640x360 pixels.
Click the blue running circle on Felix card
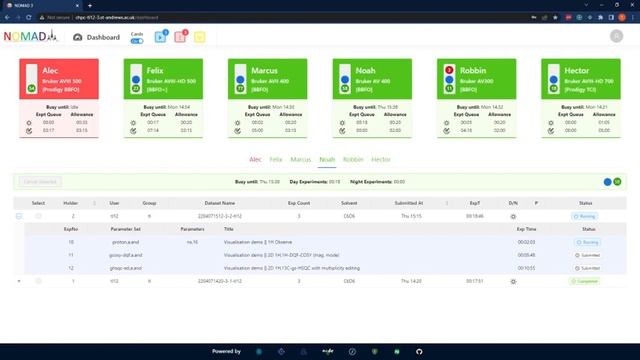coord(136,80)
